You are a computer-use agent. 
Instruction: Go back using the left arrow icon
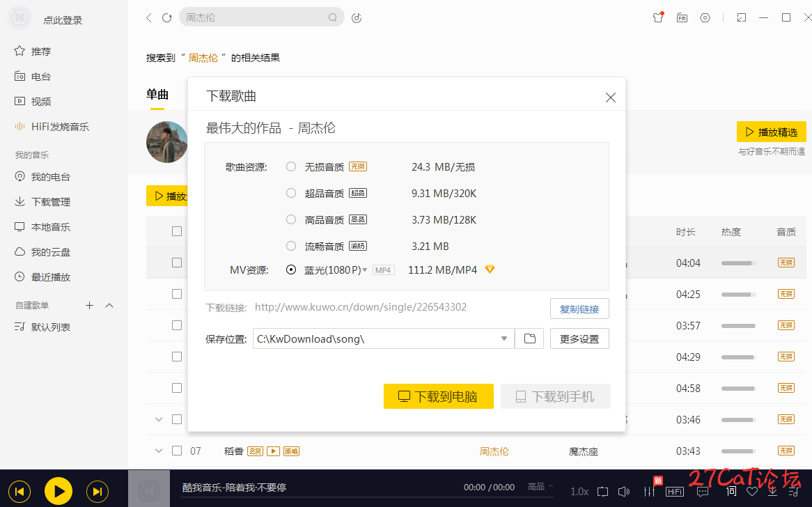coord(149,17)
